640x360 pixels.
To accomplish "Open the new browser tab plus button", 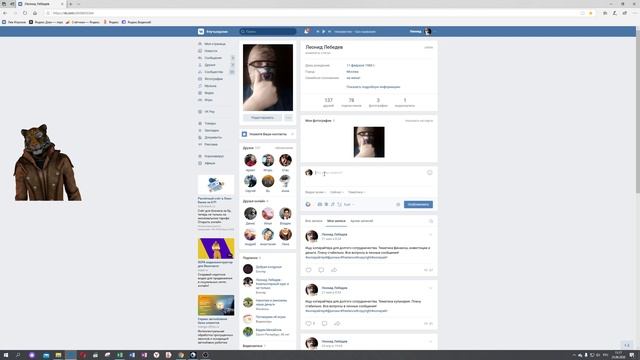I will click(x=70, y=4).
